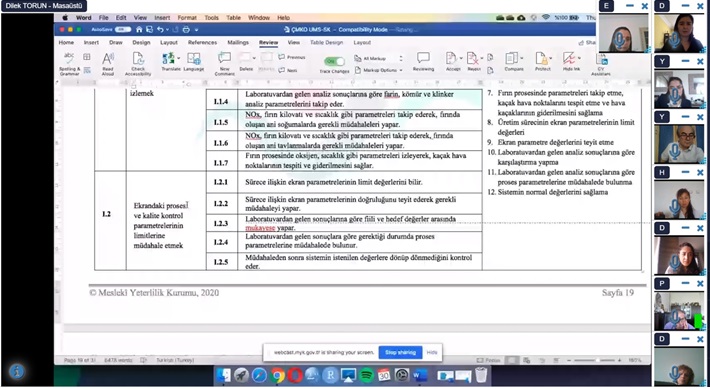Image resolution: width=710 pixels, height=389 pixels.
Task: Toggle Track Changes switch
Action: pos(334,61)
